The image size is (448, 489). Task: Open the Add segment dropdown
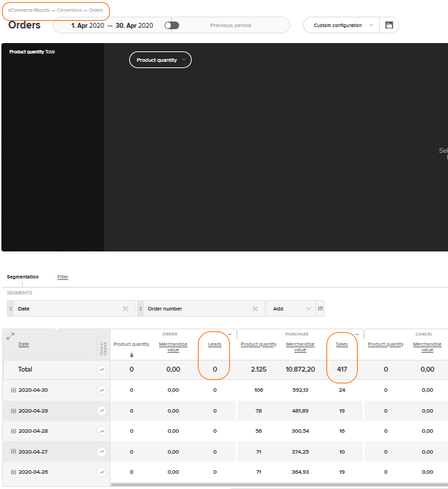pos(291,308)
